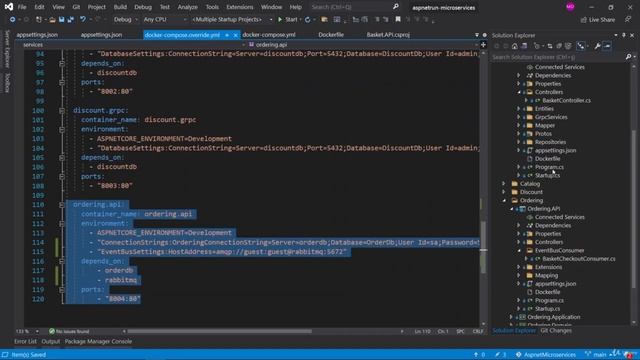Open the Error List panel
This screenshot has width=640, height=360.
[25, 342]
